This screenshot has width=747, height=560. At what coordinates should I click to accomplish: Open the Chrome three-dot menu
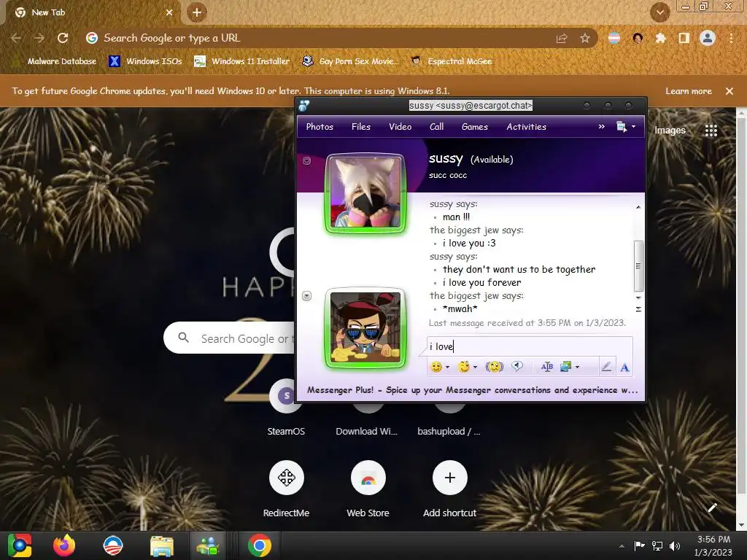pos(731,38)
